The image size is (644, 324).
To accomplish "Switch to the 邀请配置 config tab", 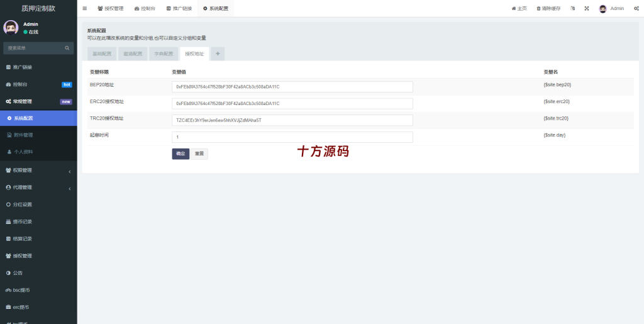I will point(133,54).
